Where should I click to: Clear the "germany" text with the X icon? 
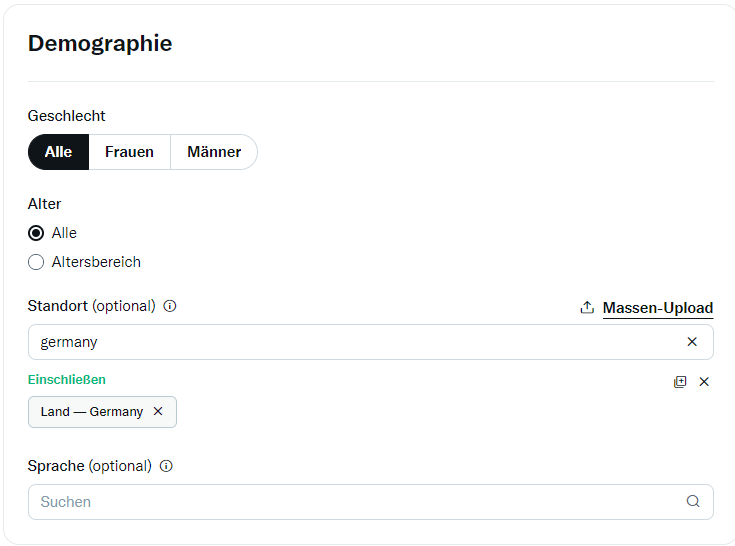click(x=692, y=342)
